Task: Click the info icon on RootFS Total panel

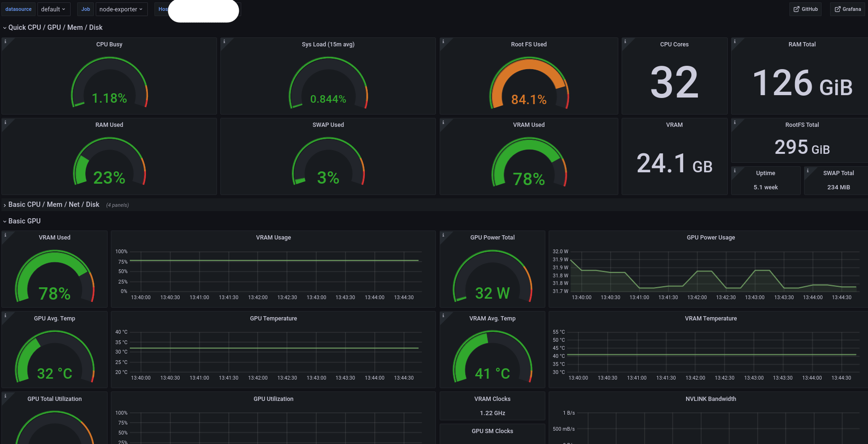Action: tap(734, 122)
